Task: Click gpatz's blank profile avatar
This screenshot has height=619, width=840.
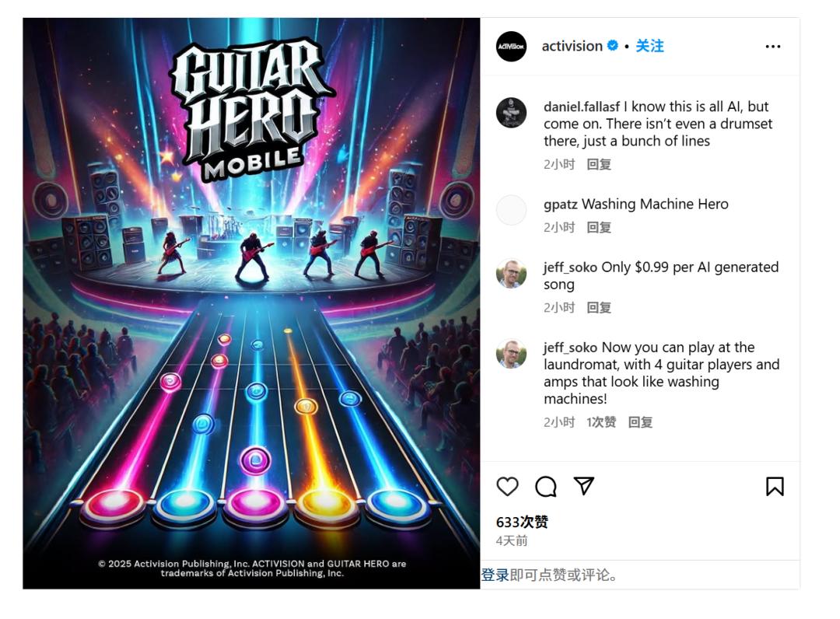Action: pos(511,210)
